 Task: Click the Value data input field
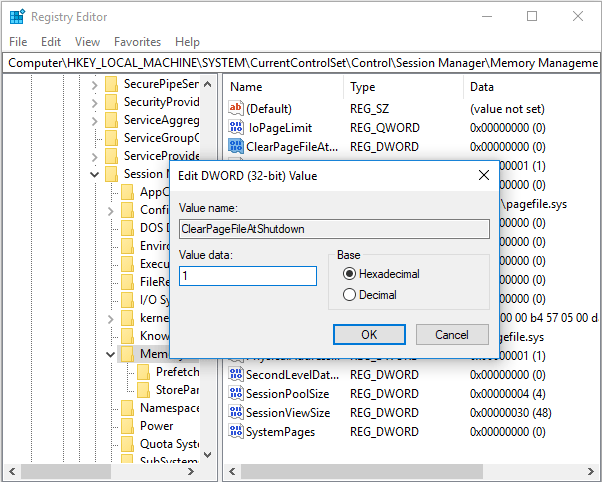[x=248, y=276]
